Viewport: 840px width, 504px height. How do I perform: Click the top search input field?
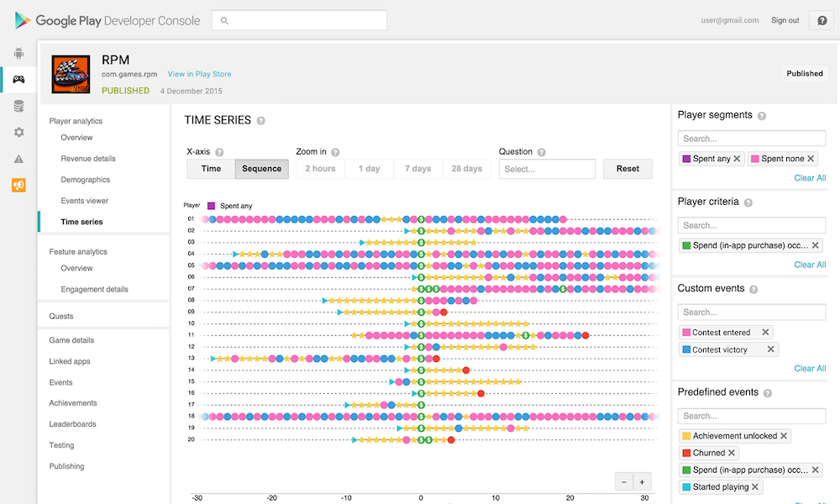point(300,20)
